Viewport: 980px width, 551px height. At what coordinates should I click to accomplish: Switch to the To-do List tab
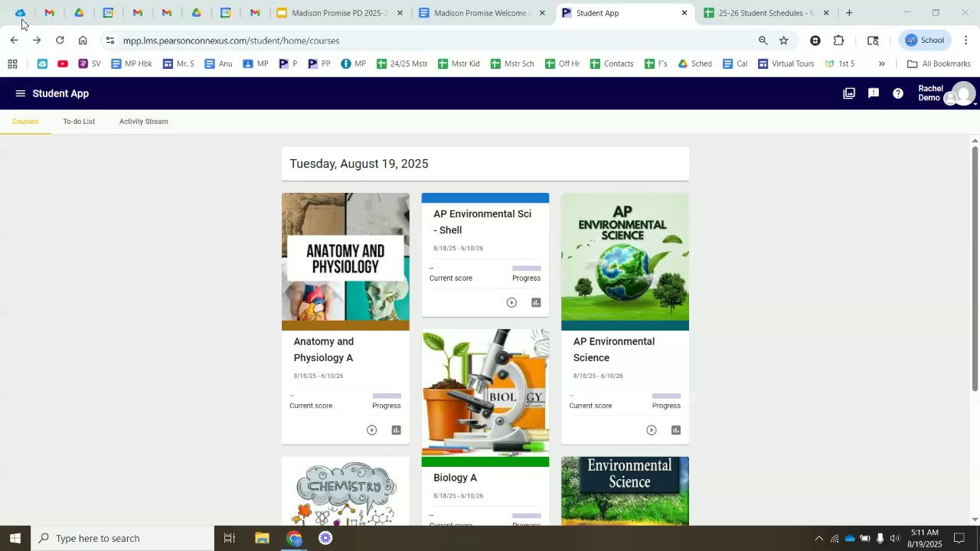[x=79, y=122]
